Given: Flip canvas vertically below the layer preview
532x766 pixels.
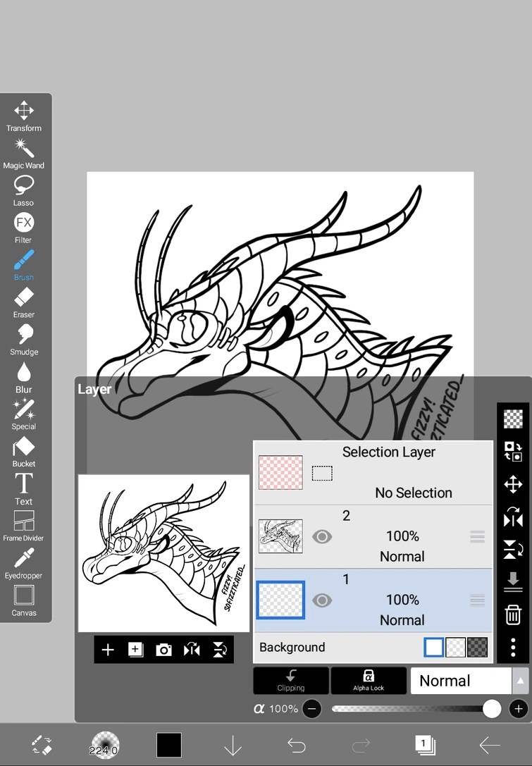Looking at the screenshot, I should click(220, 650).
